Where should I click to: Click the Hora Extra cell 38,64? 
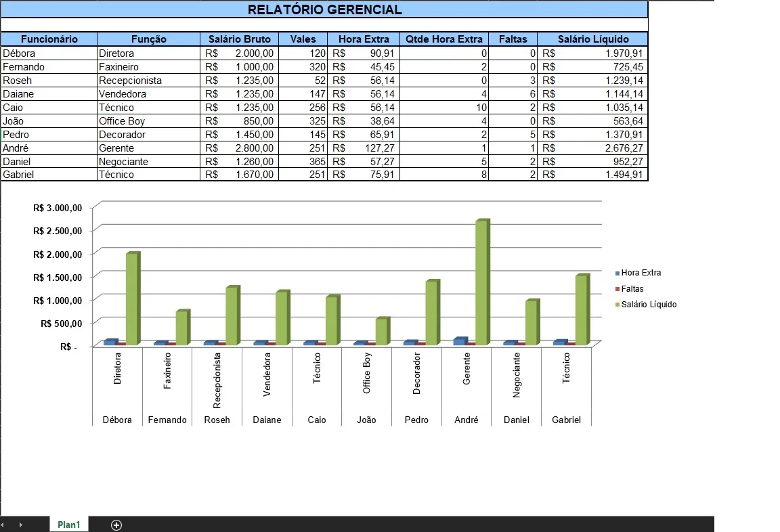pos(364,121)
